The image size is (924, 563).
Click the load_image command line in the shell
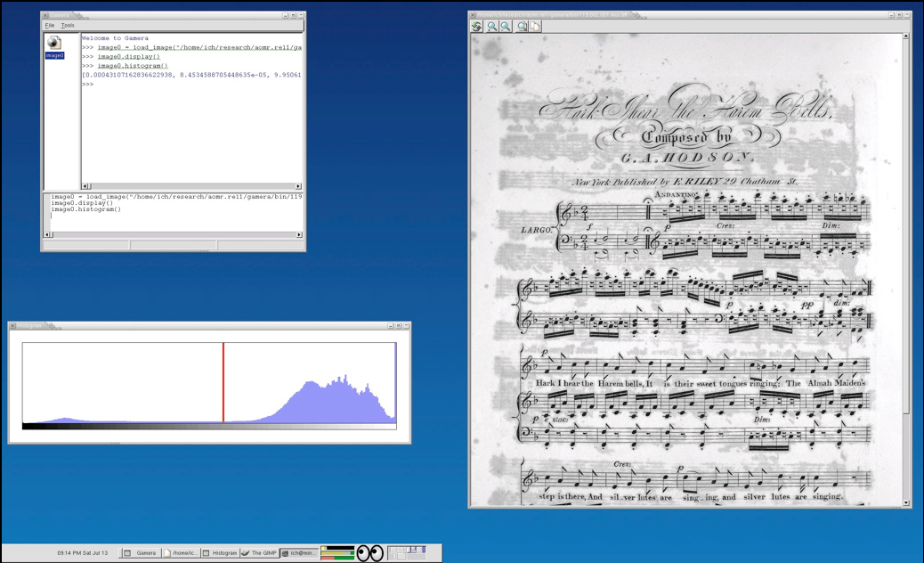(199, 47)
